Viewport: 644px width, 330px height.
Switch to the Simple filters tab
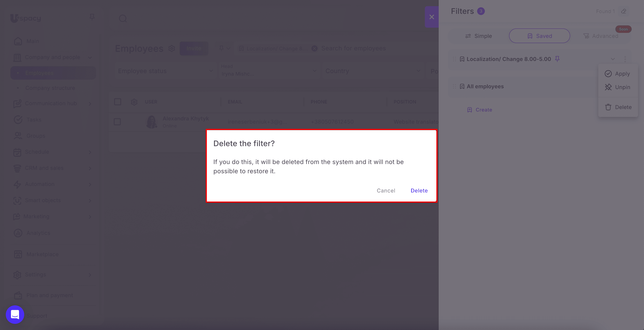click(478, 36)
